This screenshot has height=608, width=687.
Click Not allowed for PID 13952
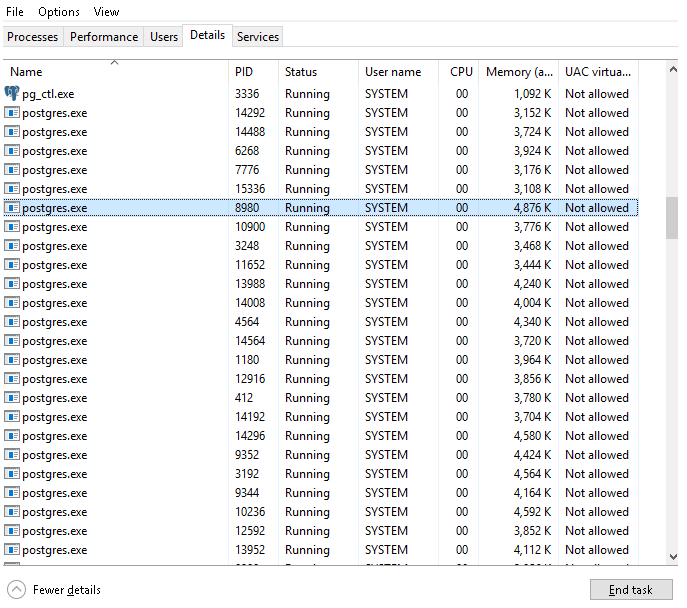pos(597,550)
